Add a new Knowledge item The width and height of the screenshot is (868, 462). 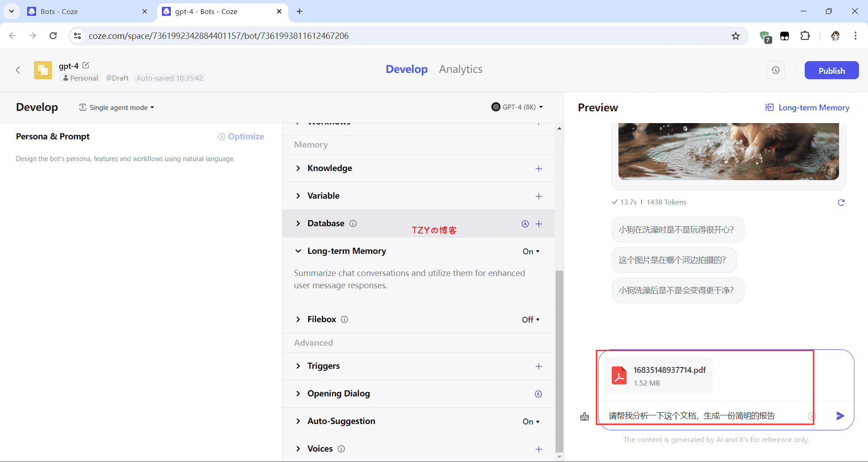coord(538,169)
